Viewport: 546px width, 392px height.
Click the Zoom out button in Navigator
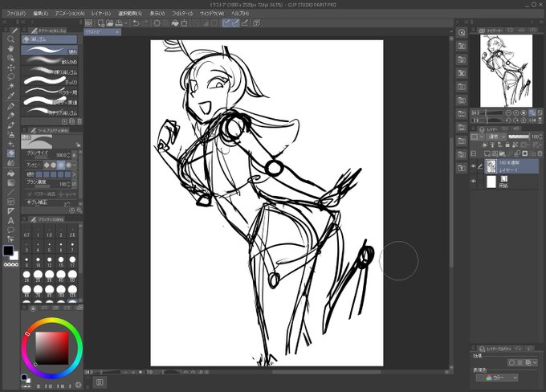tap(508, 113)
